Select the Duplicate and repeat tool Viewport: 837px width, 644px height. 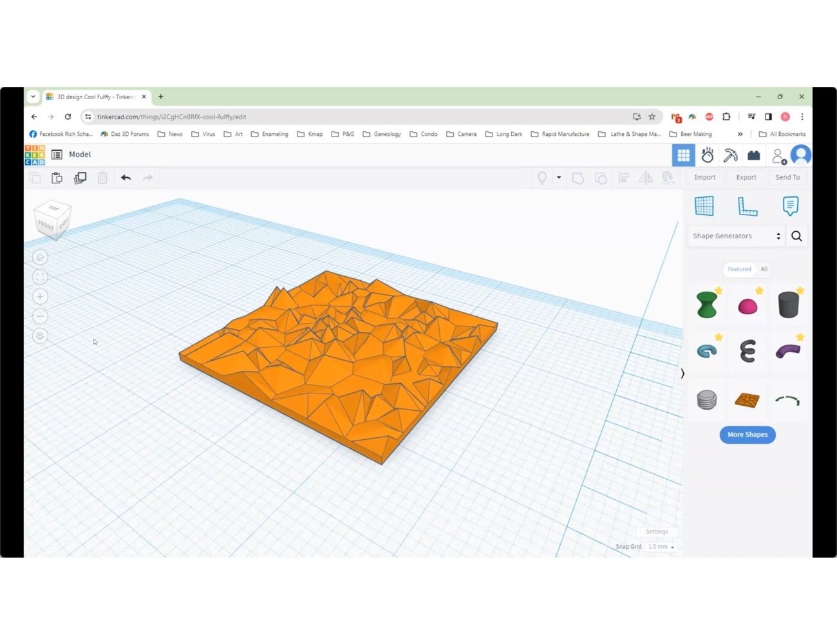point(79,178)
